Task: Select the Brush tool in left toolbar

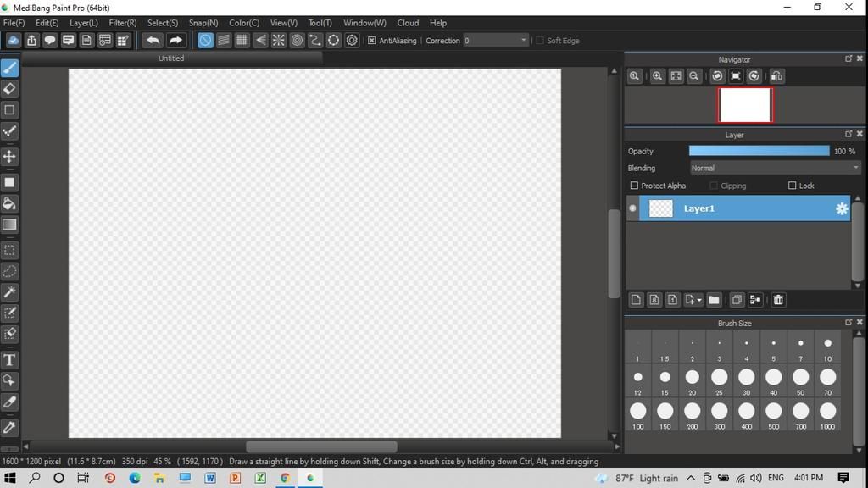Action: pyautogui.click(x=9, y=68)
